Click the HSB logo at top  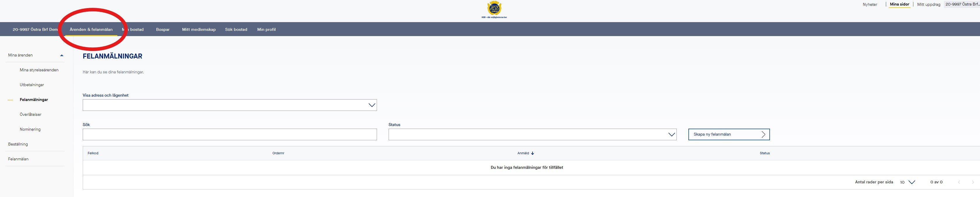(494, 9)
